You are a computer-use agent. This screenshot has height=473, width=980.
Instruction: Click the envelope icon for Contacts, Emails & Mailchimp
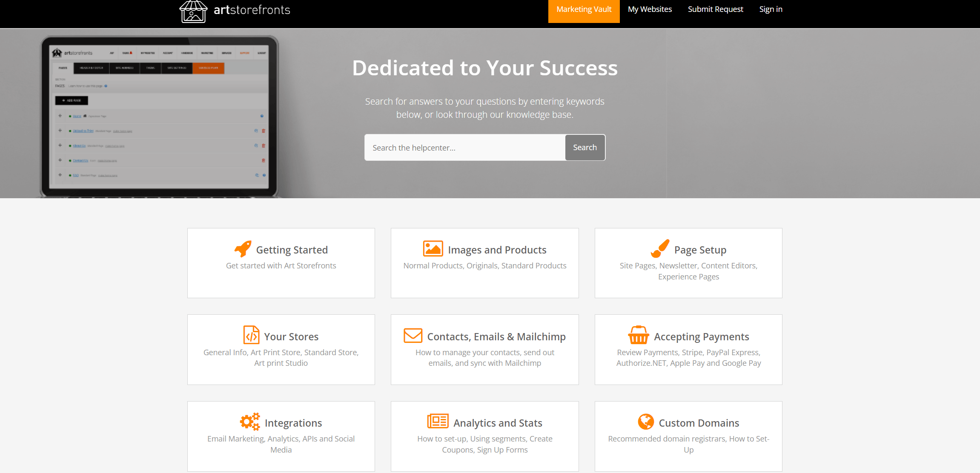click(x=413, y=336)
